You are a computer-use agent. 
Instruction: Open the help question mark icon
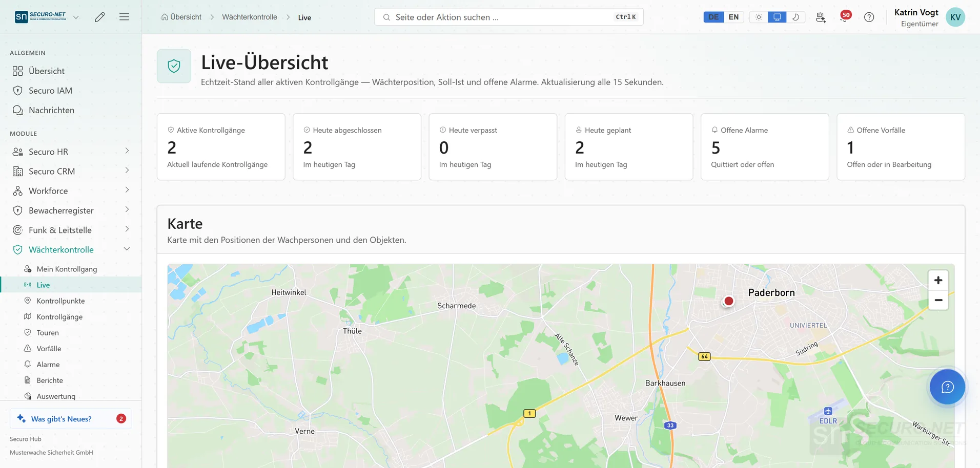click(x=869, y=17)
